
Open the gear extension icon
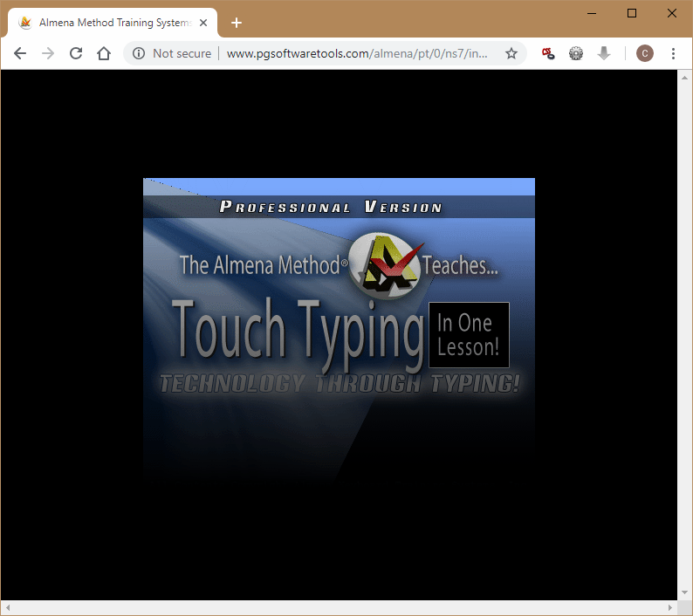tap(576, 53)
